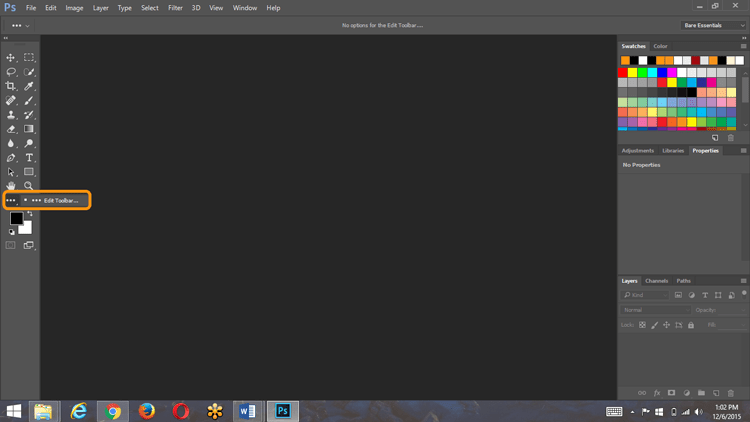
Task: Select the Eraser tool
Action: point(11,129)
